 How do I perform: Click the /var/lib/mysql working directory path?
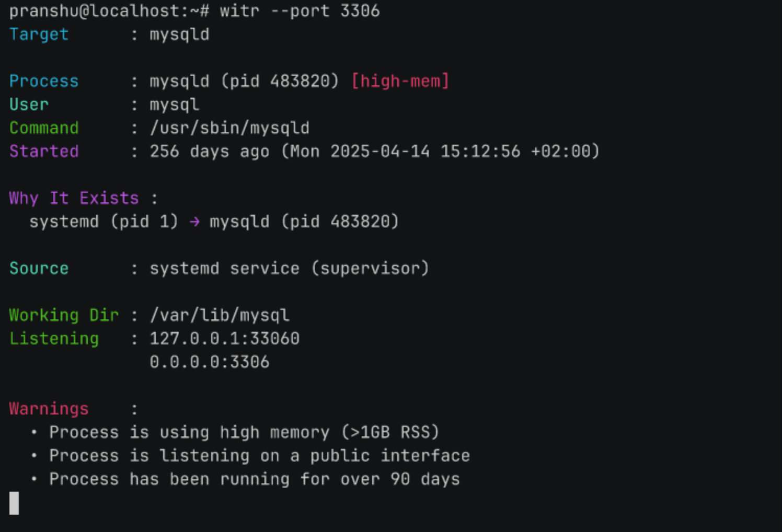(x=220, y=315)
